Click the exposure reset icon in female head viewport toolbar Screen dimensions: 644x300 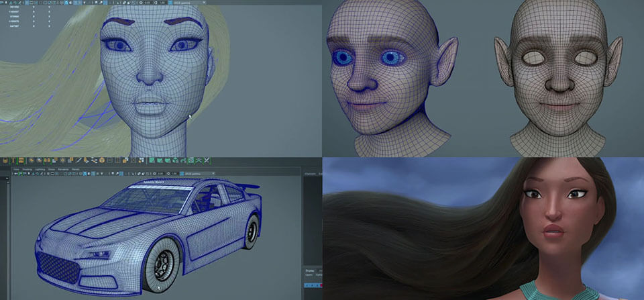(x=141, y=3)
